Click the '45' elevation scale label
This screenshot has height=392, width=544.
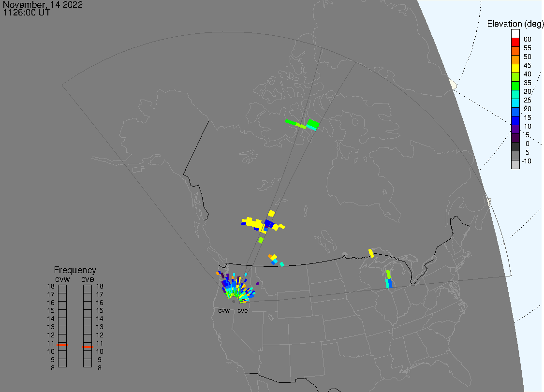[528, 65]
